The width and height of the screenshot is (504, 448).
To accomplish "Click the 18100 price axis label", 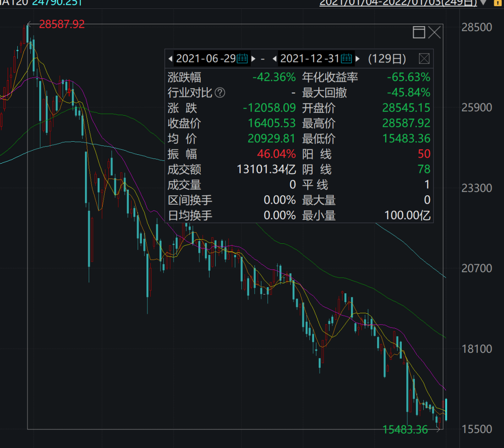I will [476, 349].
